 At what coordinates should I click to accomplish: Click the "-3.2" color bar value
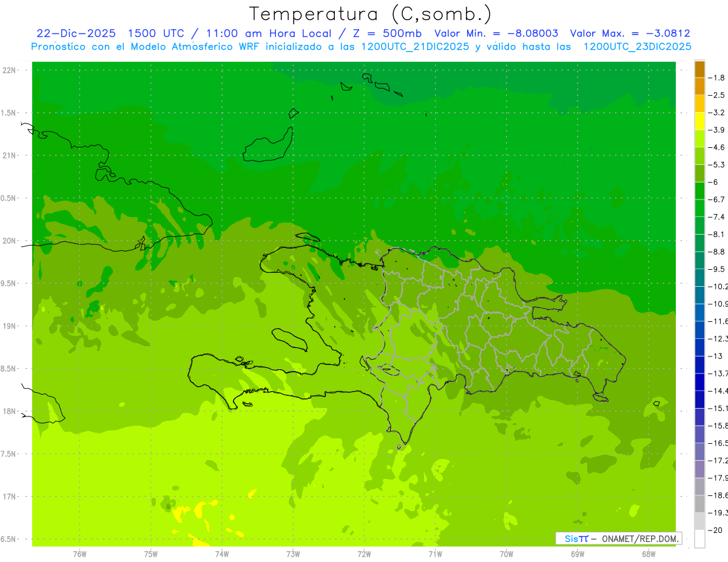click(x=718, y=112)
